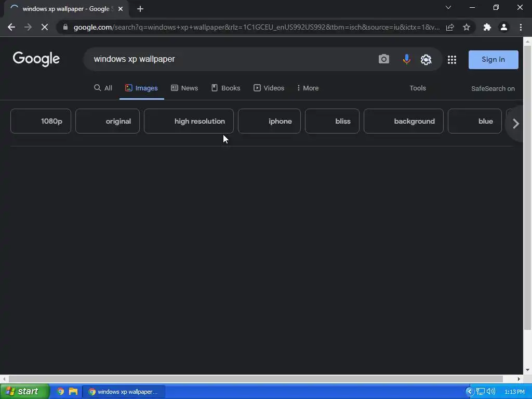Select the windows xp wallpaper taskbar button
The image size is (532, 399).
[124, 392]
